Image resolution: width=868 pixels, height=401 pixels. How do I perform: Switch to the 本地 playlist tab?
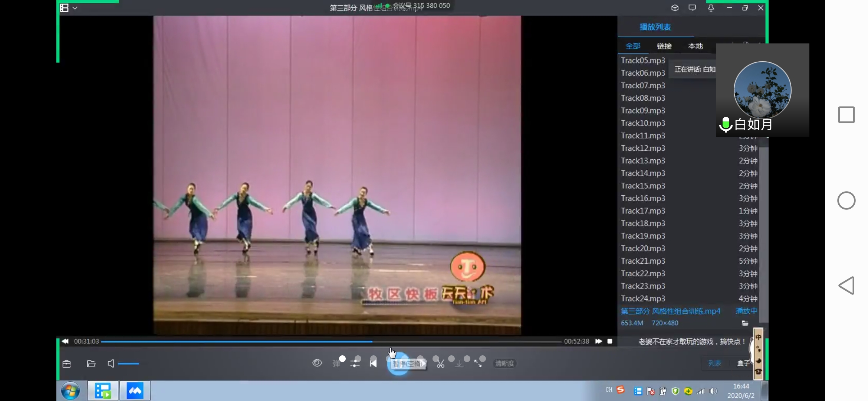[x=695, y=46]
